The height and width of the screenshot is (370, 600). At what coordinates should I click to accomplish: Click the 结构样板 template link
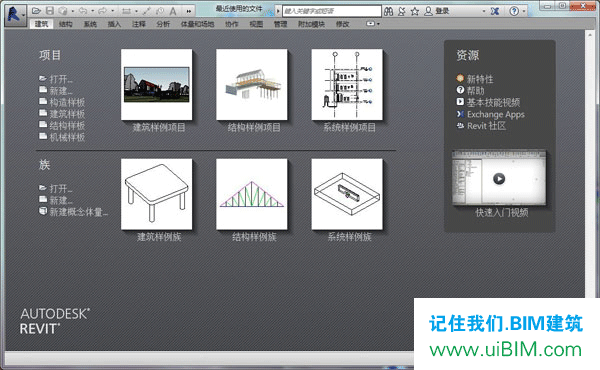point(67,126)
